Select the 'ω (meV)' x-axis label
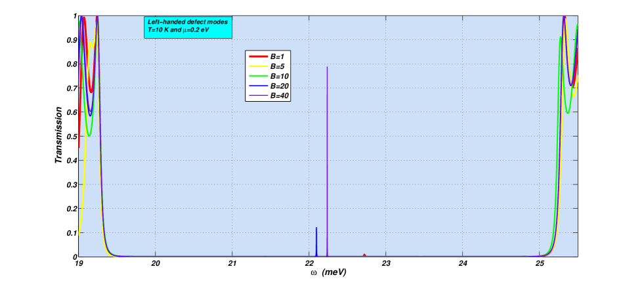Screen dimensions: 644x296 (x=328, y=272)
